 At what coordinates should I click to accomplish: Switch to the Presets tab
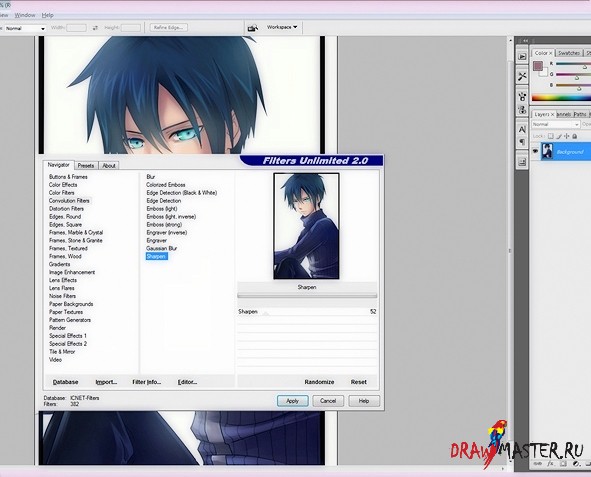[x=86, y=165]
